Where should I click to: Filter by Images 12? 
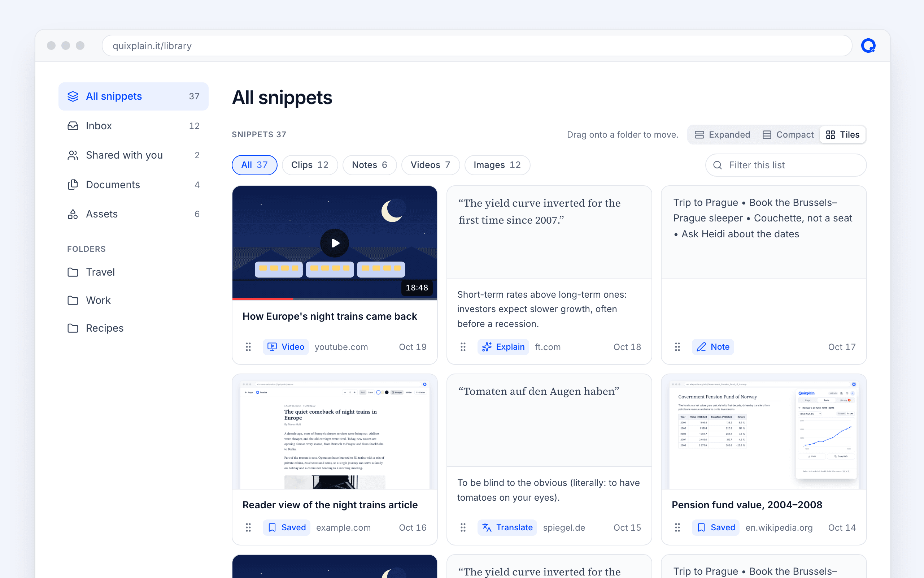pyautogui.click(x=497, y=165)
